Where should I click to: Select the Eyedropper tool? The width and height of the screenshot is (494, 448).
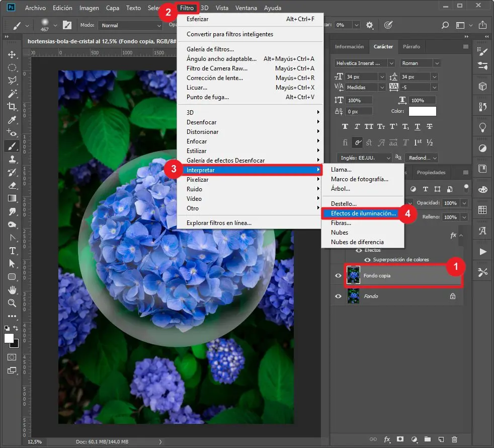coord(12,119)
